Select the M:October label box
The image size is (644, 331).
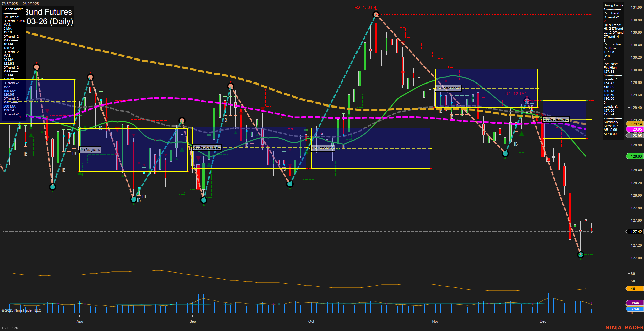(x=323, y=148)
